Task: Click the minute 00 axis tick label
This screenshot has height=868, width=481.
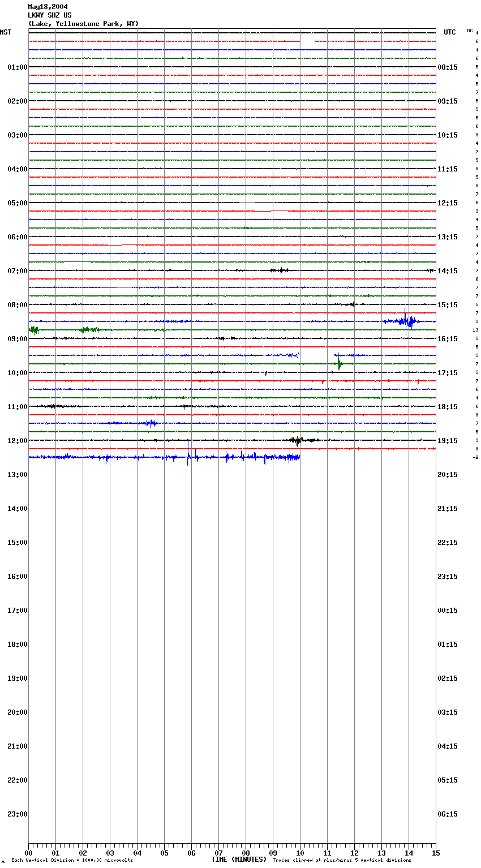Action: 28,853
